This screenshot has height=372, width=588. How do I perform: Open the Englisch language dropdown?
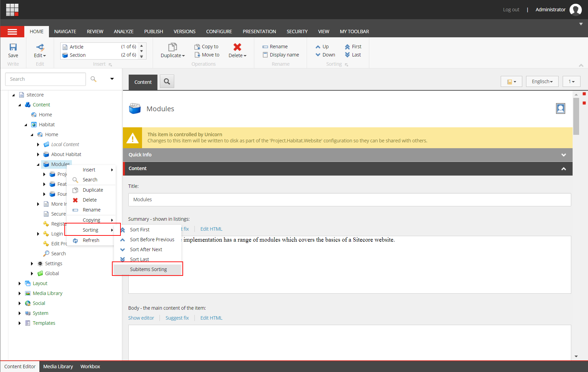pos(542,81)
